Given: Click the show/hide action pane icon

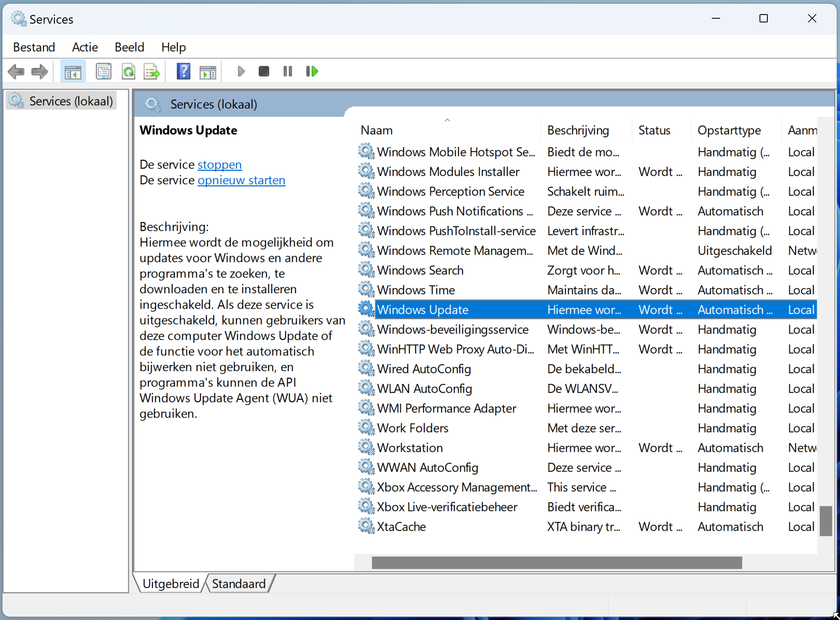Looking at the screenshot, I should (x=208, y=71).
